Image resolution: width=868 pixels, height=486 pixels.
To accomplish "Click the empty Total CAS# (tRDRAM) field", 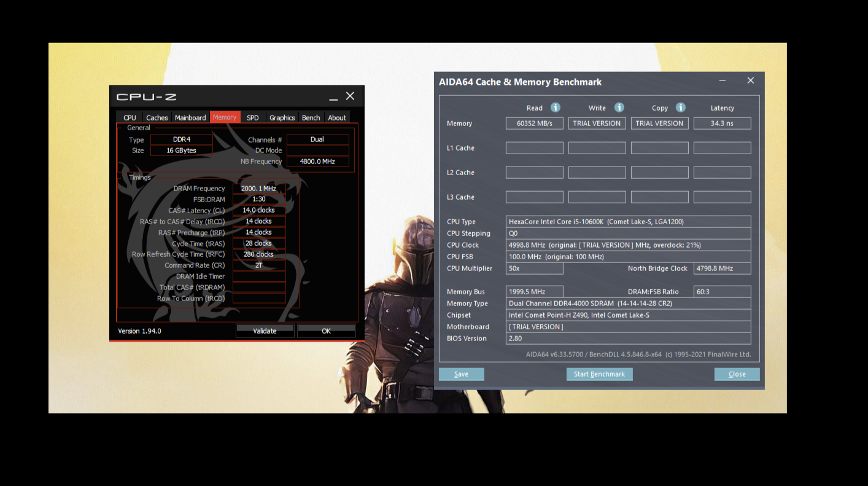I will tap(259, 288).
